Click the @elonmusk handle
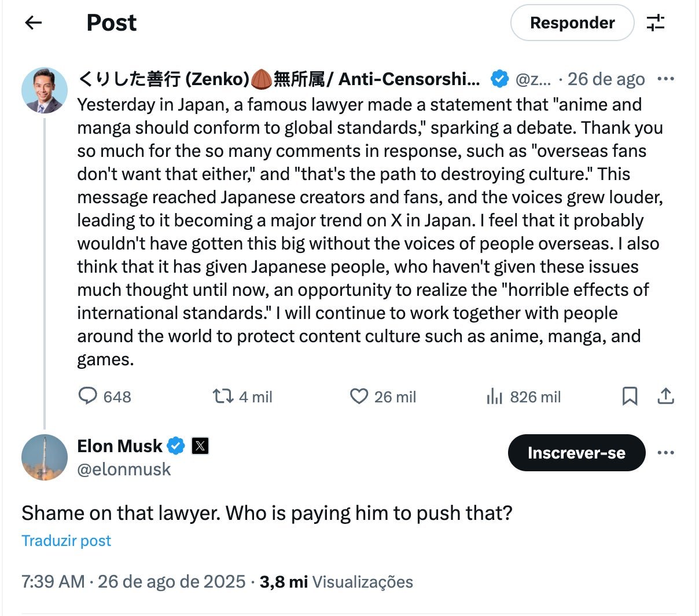The width and height of the screenshot is (699, 616). [x=124, y=469]
